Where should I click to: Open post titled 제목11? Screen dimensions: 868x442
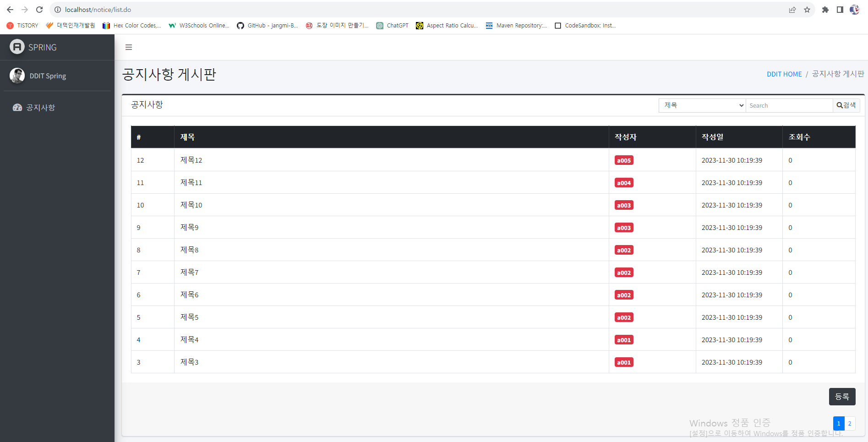(191, 183)
